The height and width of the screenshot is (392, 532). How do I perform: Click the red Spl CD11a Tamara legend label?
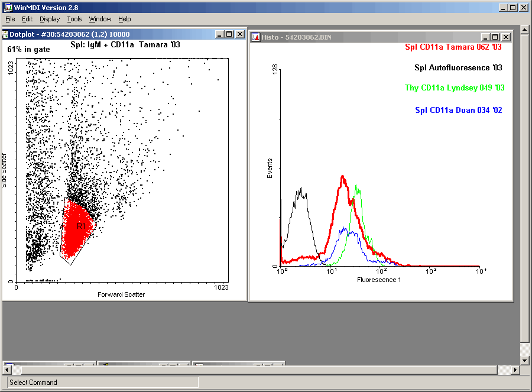click(453, 47)
